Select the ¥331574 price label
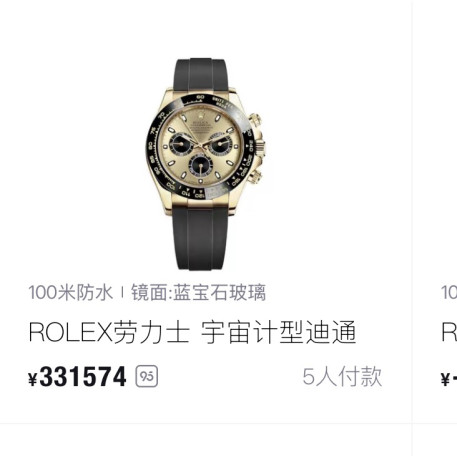Viewport: 457px width, 456px height. [77, 377]
